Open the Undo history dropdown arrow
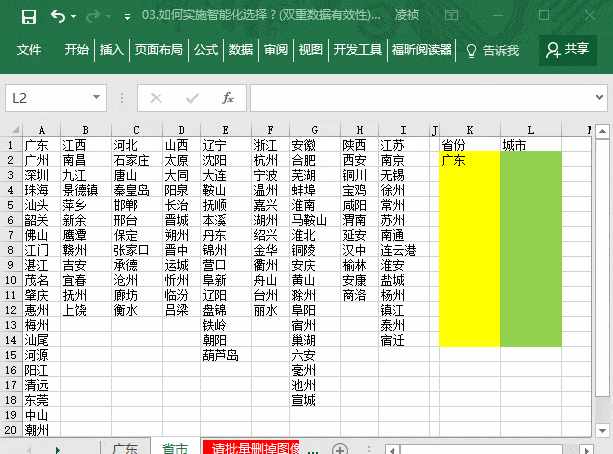This screenshot has width=613, height=454. pos(75,17)
